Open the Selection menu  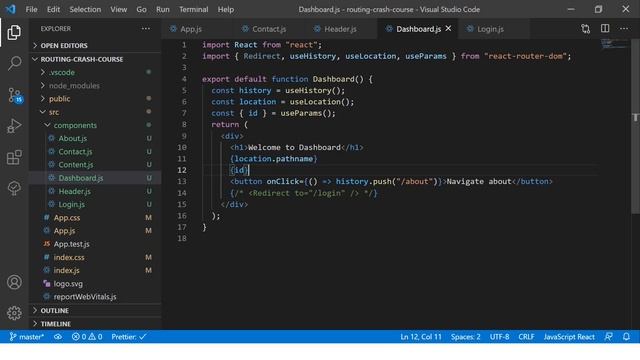point(85,9)
